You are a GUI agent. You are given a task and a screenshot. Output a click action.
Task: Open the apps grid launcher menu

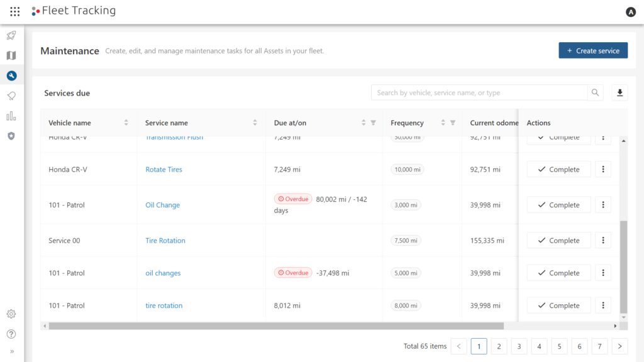14,11
